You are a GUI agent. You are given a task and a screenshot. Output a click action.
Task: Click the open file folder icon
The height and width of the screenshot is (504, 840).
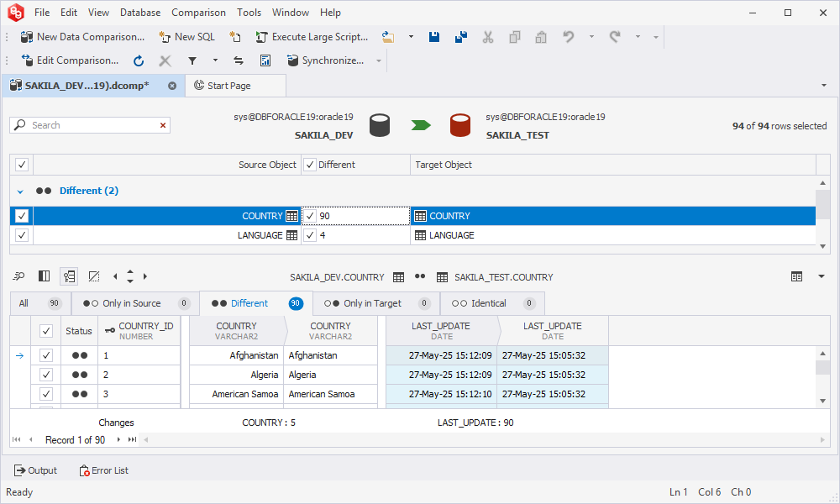388,37
